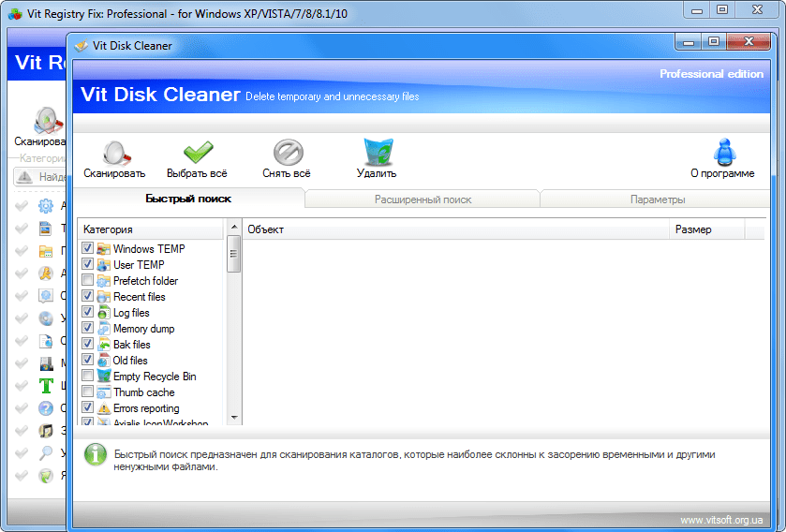The width and height of the screenshot is (786, 532).
Task: Click the category list scroll-down arrow
Action: (x=234, y=418)
